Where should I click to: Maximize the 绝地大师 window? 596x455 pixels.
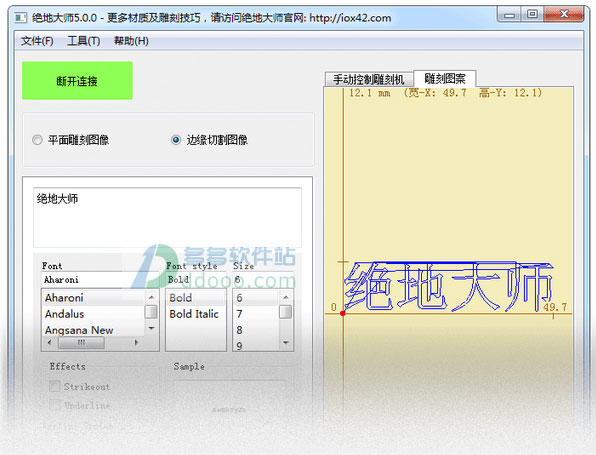click(x=533, y=15)
